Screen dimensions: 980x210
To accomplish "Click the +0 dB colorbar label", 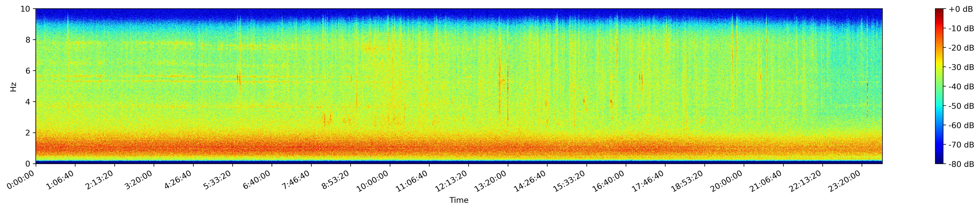I will click(x=961, y=9).
